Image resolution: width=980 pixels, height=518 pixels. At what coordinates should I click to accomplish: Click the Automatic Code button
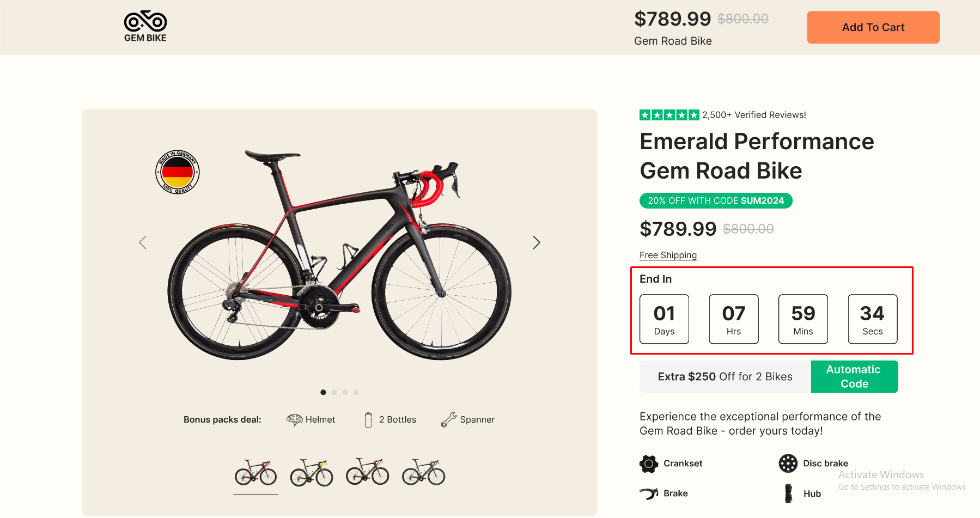click(x=854, y=376)
